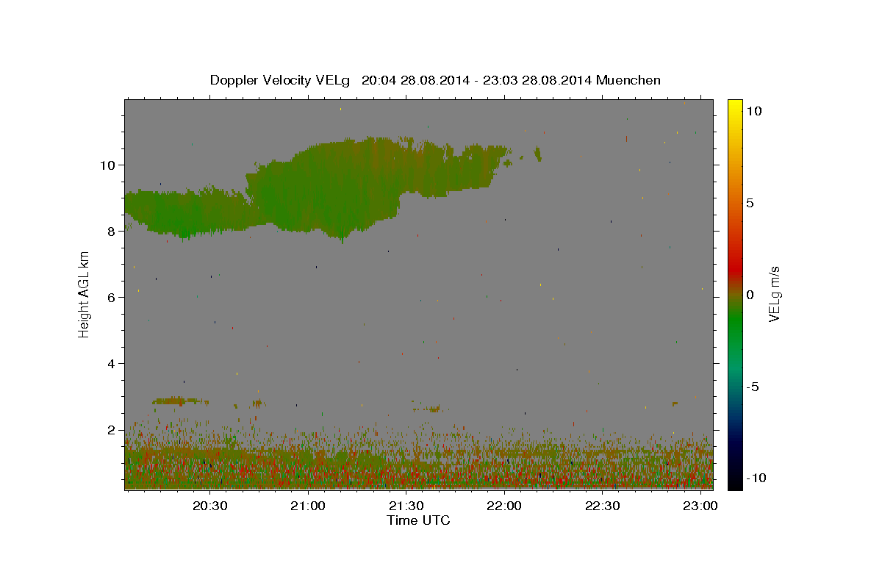The width and height of the screenshot is (882, 588).
Task: Click the height tick label 8
Action: pos(112,231)
